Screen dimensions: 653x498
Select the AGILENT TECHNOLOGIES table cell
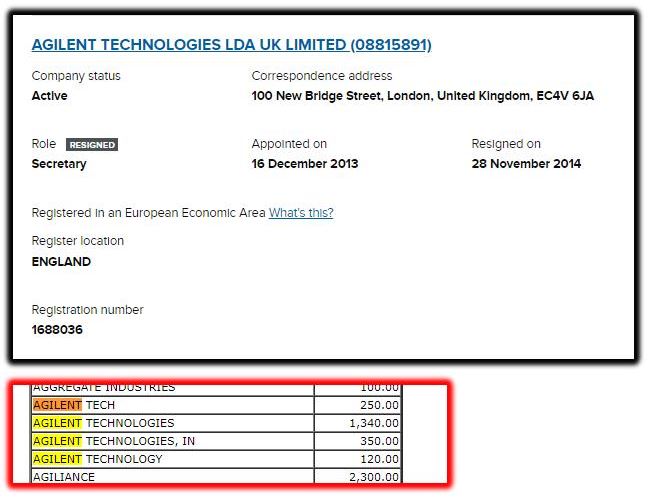click(172, 423)
